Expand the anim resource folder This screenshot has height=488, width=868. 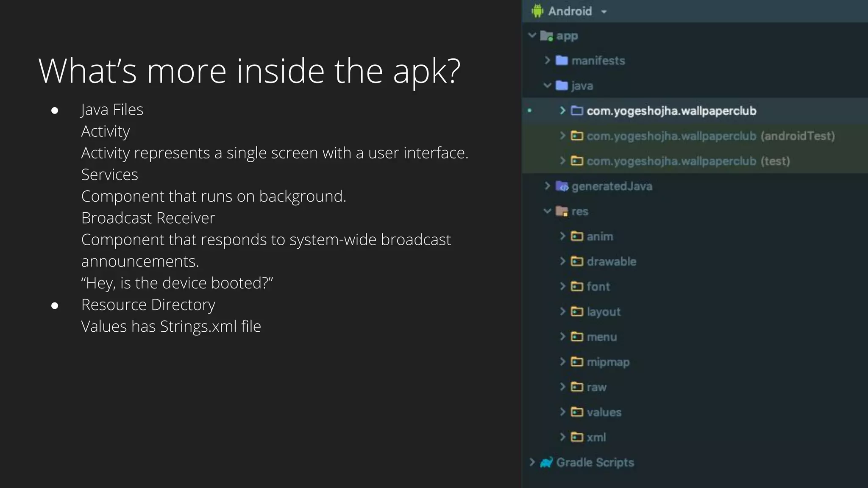563,236
